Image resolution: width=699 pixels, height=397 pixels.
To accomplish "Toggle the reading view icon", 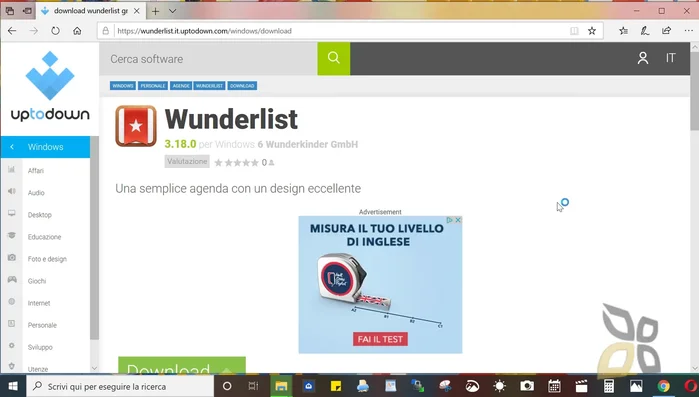I will coord(574,31).
